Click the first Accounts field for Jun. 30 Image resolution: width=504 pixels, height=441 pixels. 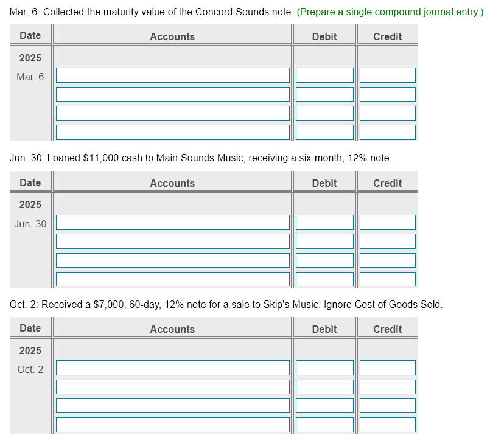click(x=172, y=222)
